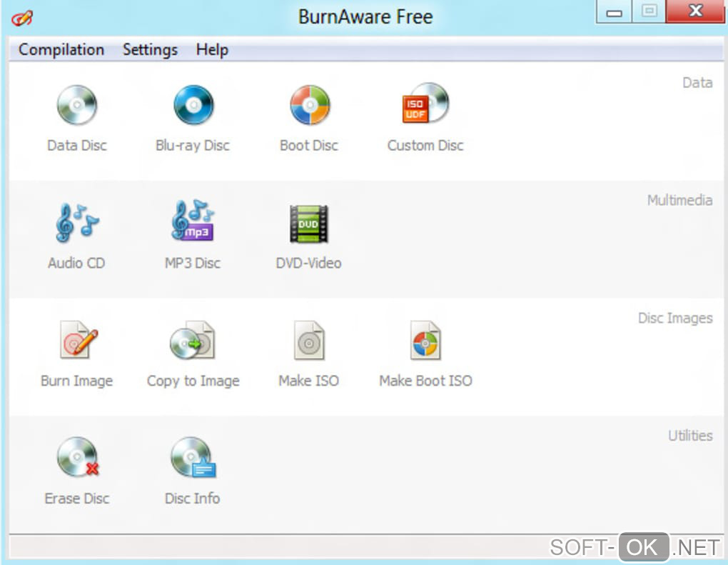Click the Copy to Image label
The image size is (728, 565).
pyautogui.click(x=193, y=381)
